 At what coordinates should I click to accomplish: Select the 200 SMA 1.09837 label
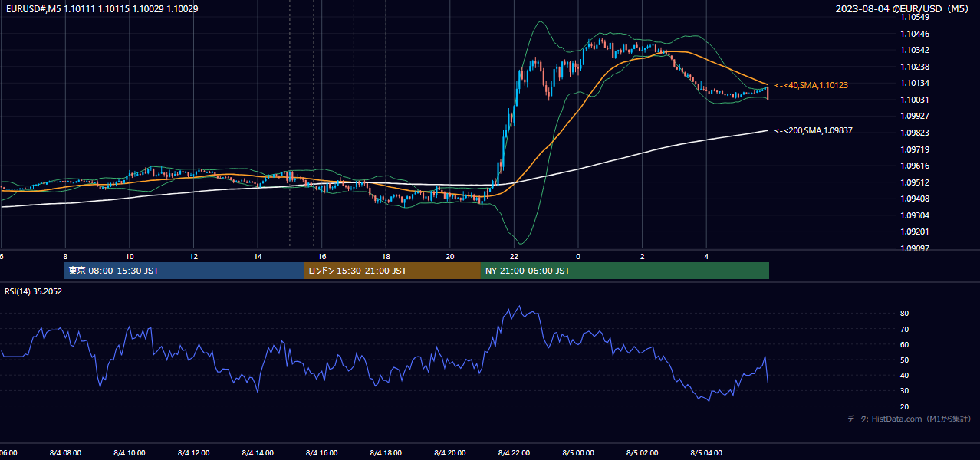[814, 130]
